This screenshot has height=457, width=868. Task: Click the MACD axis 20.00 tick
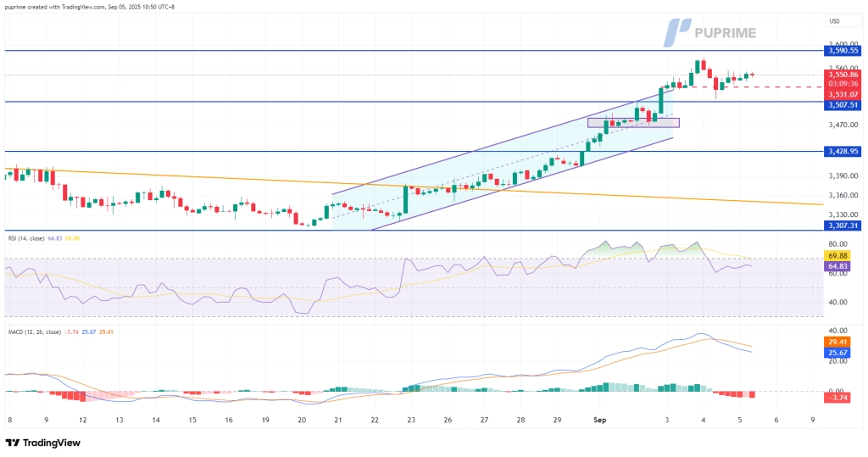(x=837, y=361)
